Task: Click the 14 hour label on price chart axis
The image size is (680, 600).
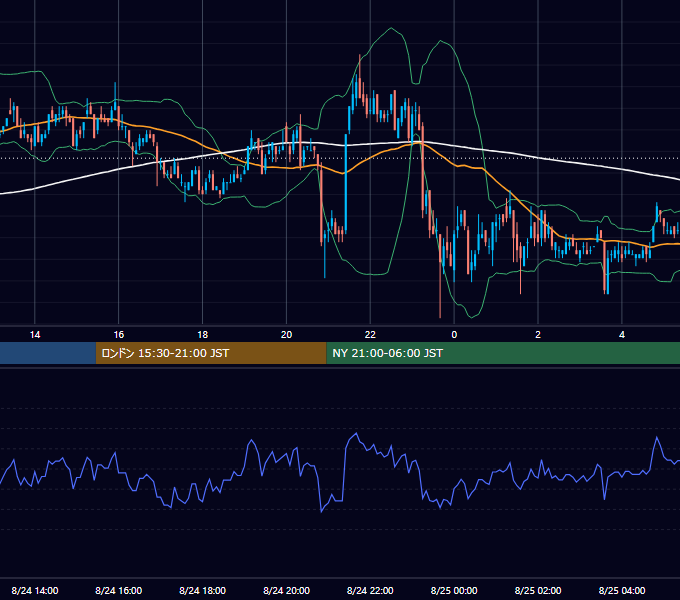Action: (35, 335)
